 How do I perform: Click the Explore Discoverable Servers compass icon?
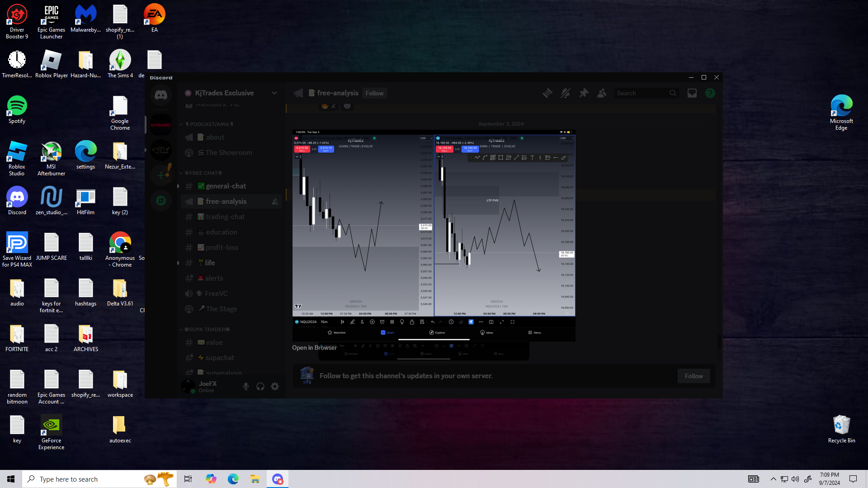tap(161, 201)
